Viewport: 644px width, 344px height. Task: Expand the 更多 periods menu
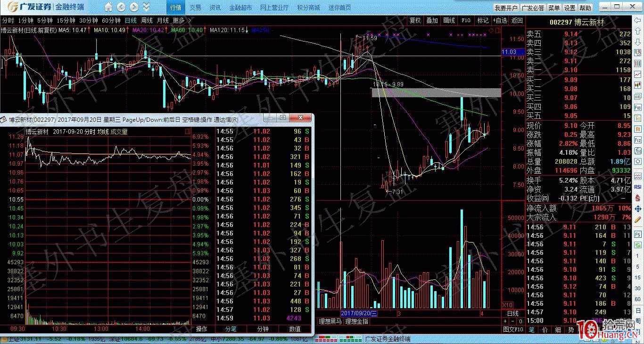(x=182, y=20)
